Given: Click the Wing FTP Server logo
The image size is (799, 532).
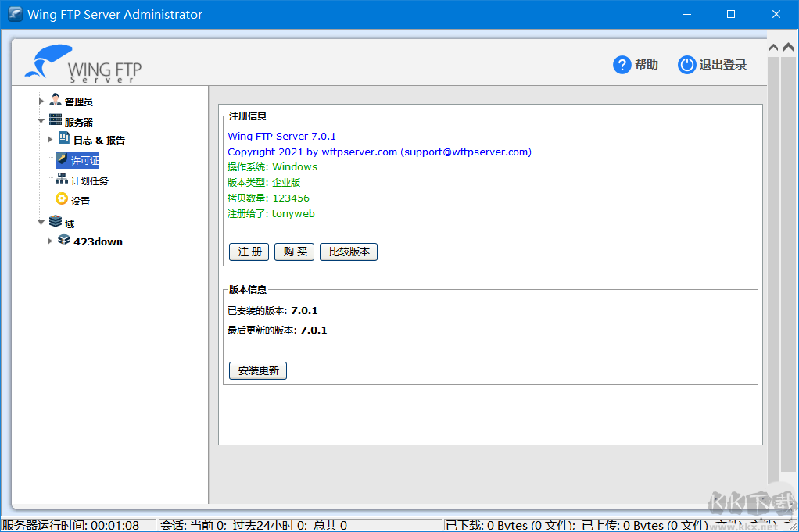Looking at the screenshot, I should 83,63.
